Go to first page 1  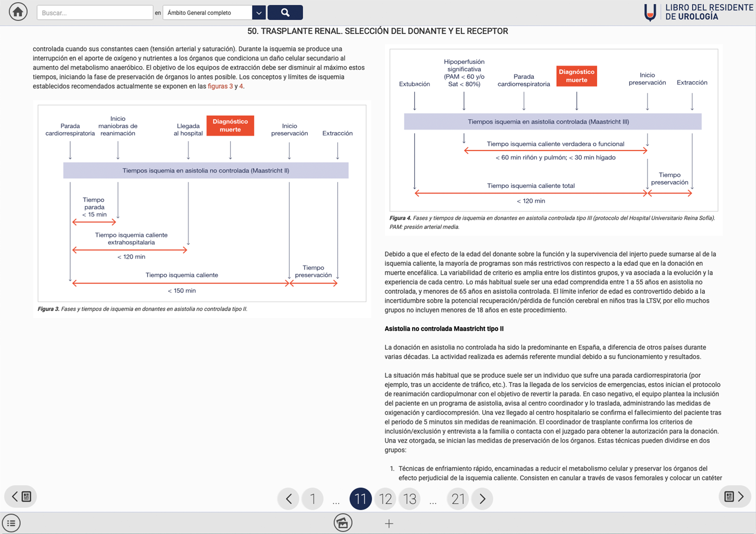click(x=312, y=499)
